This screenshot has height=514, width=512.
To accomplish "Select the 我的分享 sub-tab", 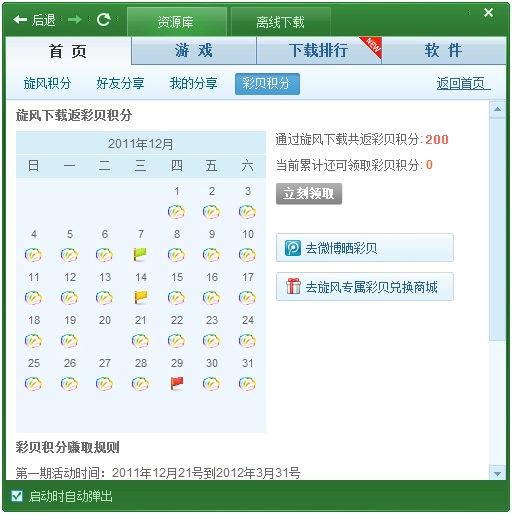I will click(x=194, y=83).
